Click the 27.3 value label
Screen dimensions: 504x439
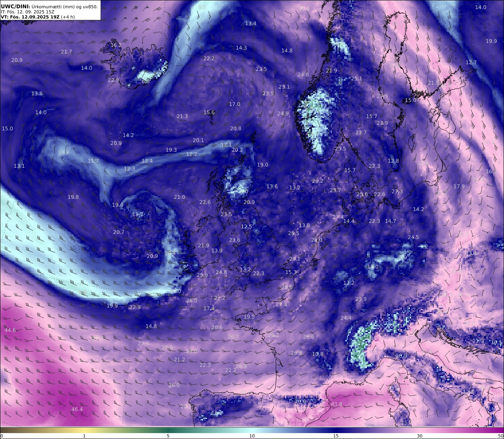coord(397,192)
